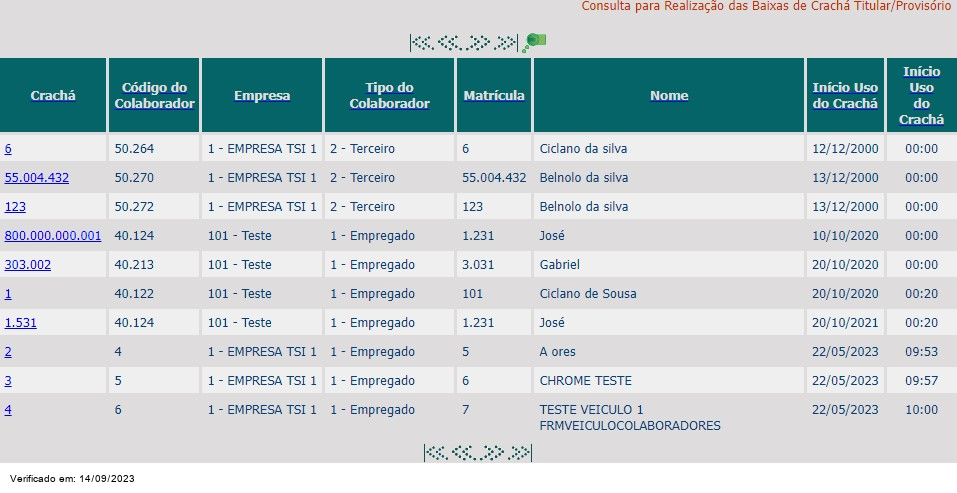Open crachá 303.002 link for Gabriel

28,265
